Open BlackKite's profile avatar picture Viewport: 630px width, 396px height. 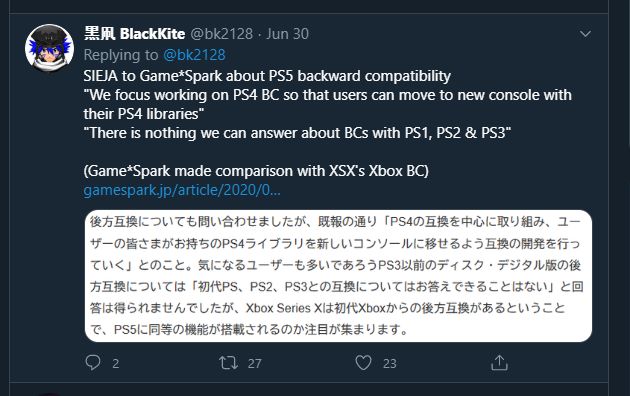[49, 48]
